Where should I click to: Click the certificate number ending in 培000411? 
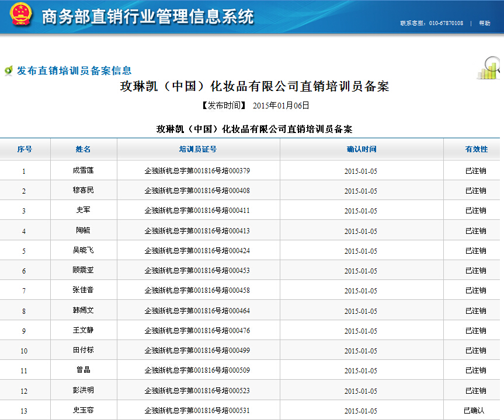[x=197, y=211]
